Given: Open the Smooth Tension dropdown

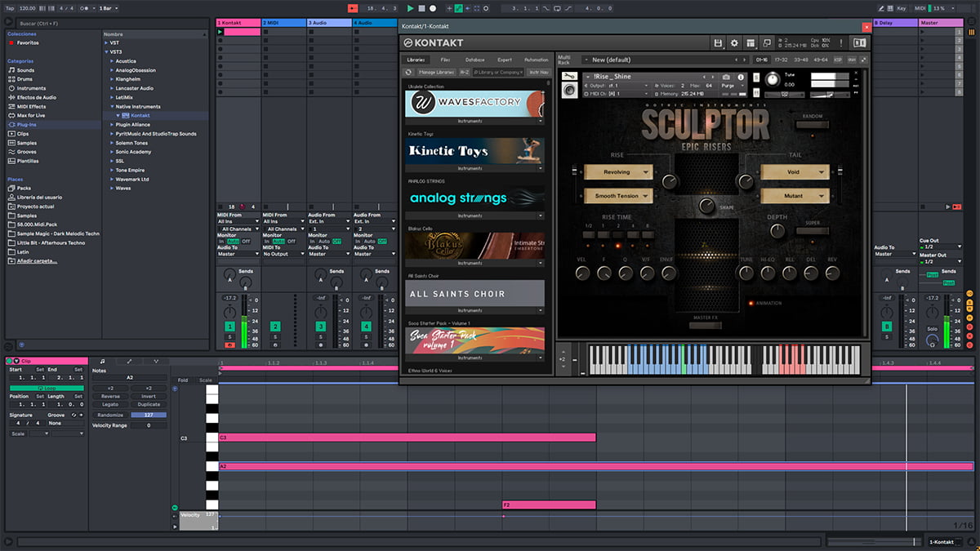Looking at the screenshot, I should (618, 196).
